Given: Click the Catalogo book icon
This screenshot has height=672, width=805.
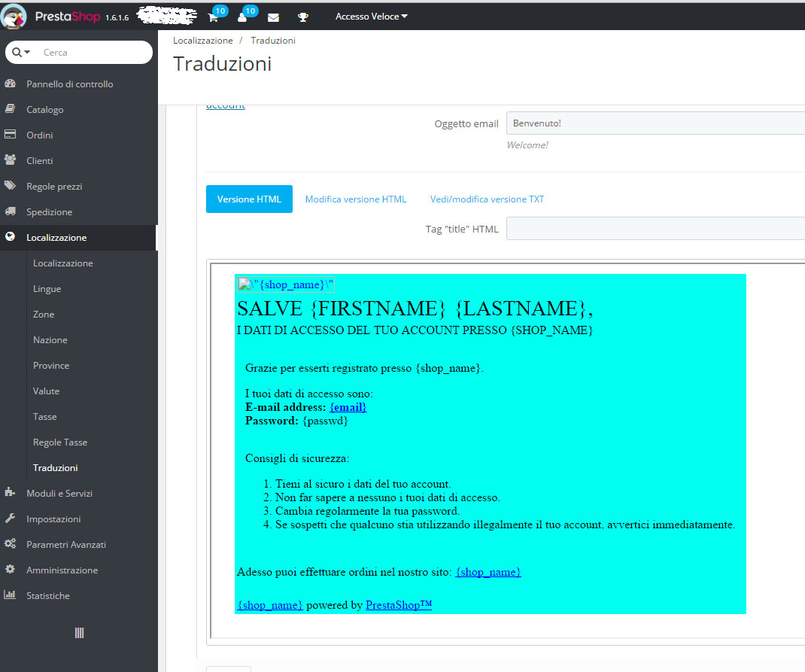Looking at the screenshot, I should pyautogui.click(x=10, y=109).
